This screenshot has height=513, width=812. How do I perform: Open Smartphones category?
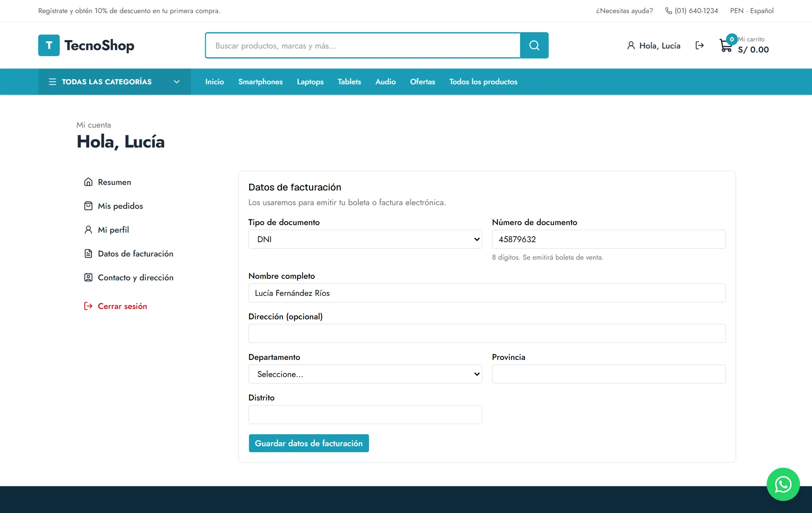tap(260, 82)
